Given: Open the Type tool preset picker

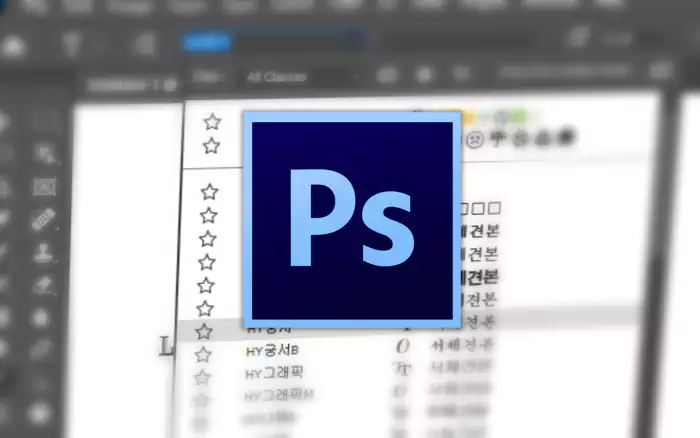Looking at the screenshot, I should 71,45.
